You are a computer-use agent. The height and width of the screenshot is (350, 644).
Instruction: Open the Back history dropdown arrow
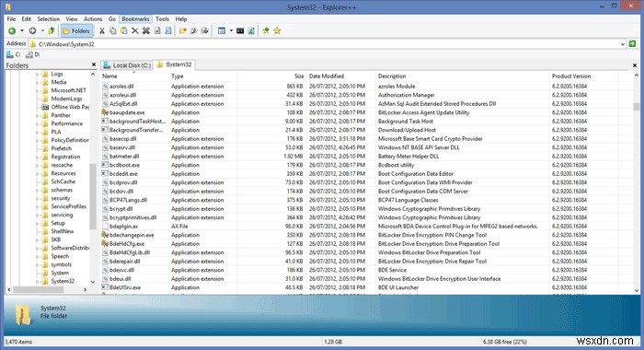pos(22,30)
